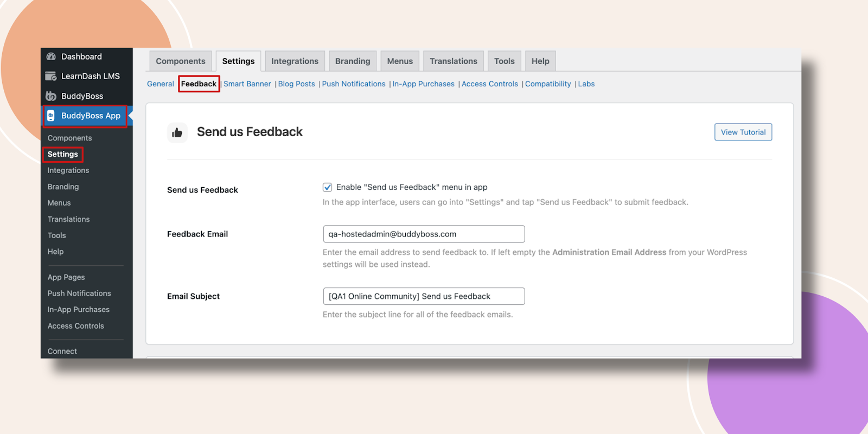The height and width of the screenshot is (434, 868).
Task: Go to Branding in the sidebar submenu
Action: coord(63,187)
